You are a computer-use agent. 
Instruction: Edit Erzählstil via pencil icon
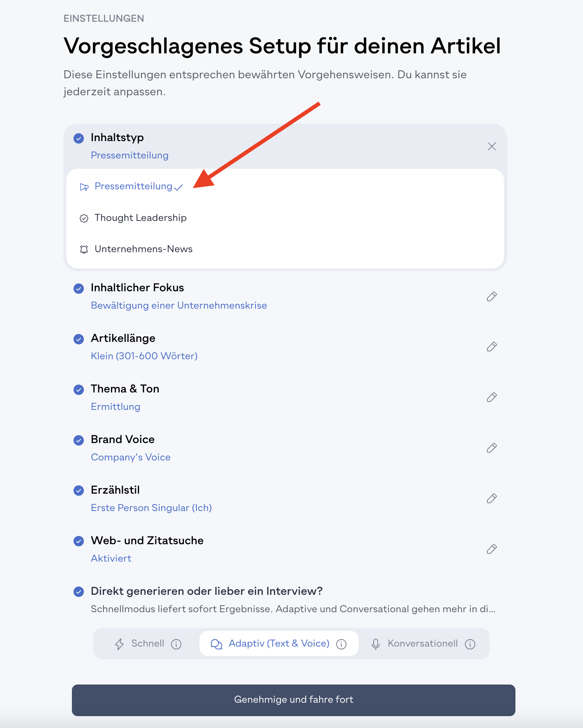coord(492,499)
